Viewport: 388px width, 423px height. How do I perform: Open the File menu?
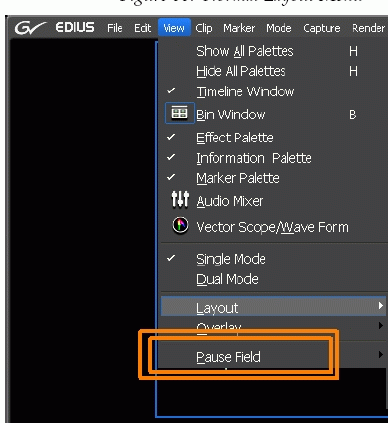coord(115,28)
